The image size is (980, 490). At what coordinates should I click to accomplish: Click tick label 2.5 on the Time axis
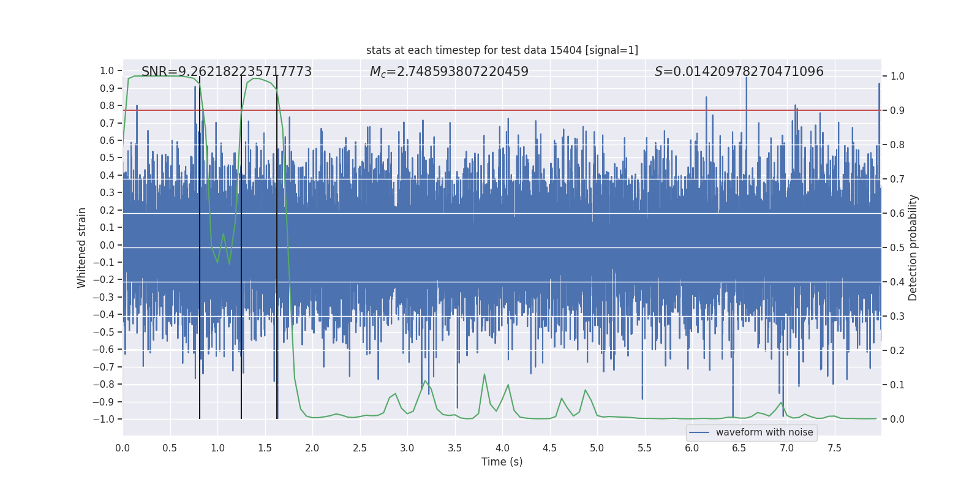360,448
